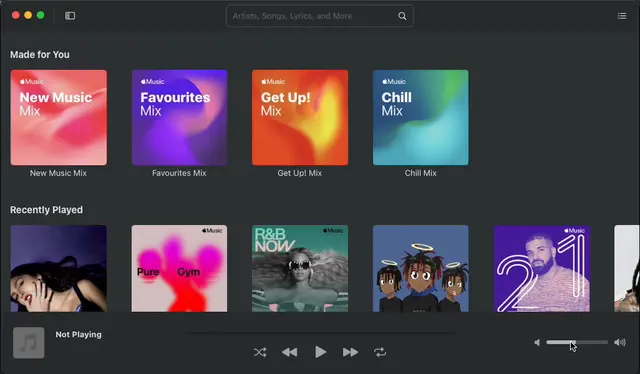Open the New Music Mix cover
The height and width of the screenshot is (374, 640).
pos(59,118)
